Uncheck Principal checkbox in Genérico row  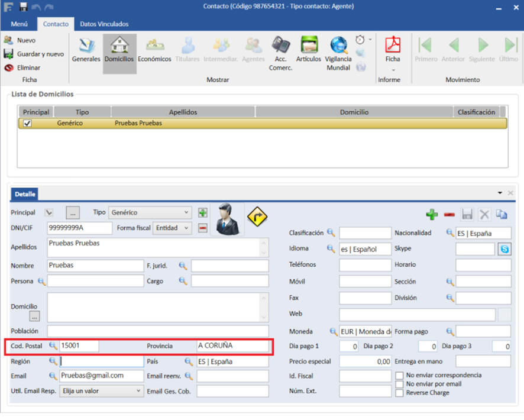pos(27,123)
